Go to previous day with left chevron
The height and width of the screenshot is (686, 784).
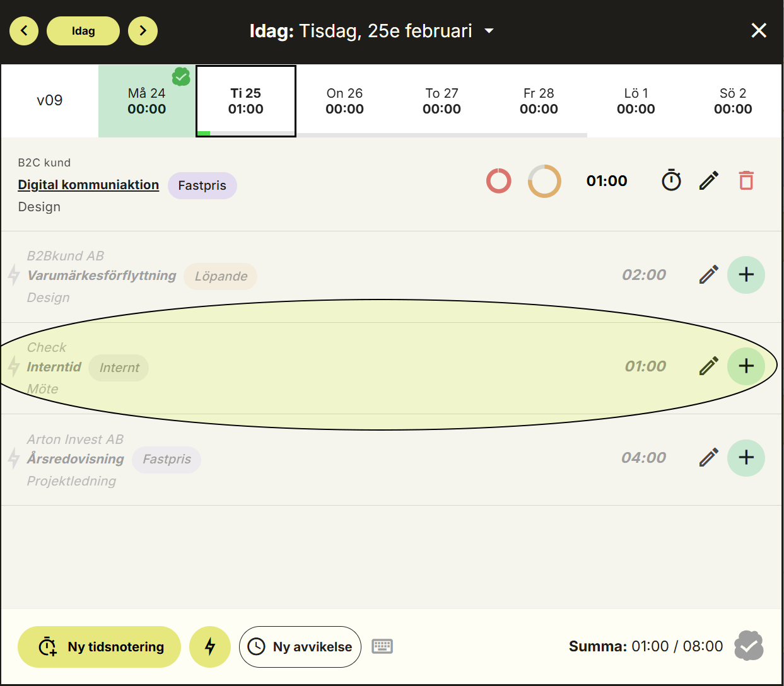24,31
